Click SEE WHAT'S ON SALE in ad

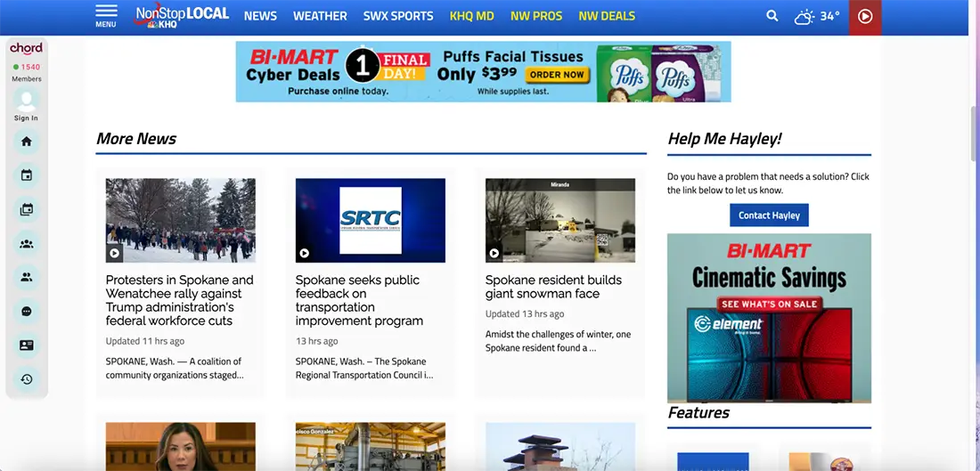[x=770, y=305]
